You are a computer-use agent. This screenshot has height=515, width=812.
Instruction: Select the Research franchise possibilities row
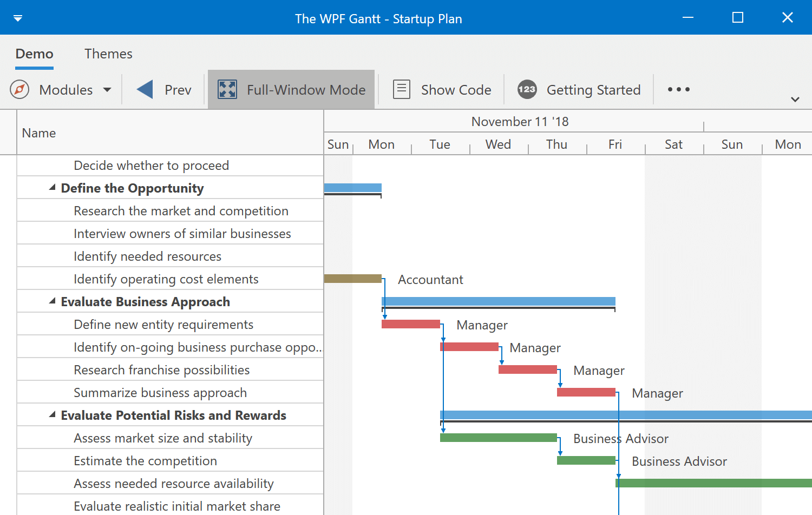[x=161, y=369]
